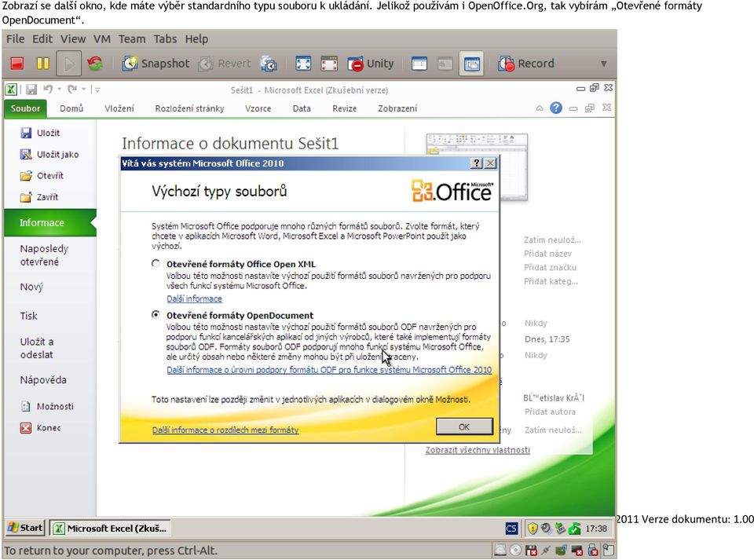This screenshot has width=754, height=560.
Task: Open the VMware Help menu
Action: pyautogui.click(x=196, y=39)
